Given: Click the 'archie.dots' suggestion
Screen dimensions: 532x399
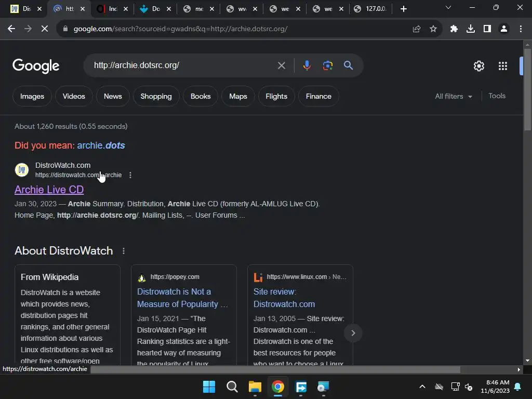Looking at the screenshot, I should tap(101, 145).
